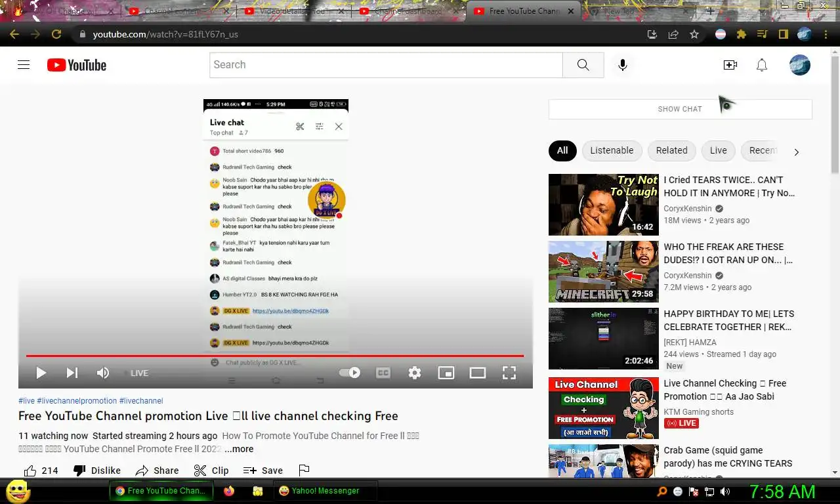Start voice search with microphone icon
Screen dimensions: 840x504
(x=623, y=65)
